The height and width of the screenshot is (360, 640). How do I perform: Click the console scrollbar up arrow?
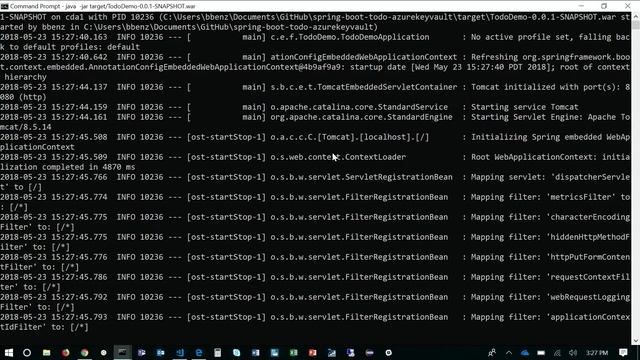(x=636, y=16)
